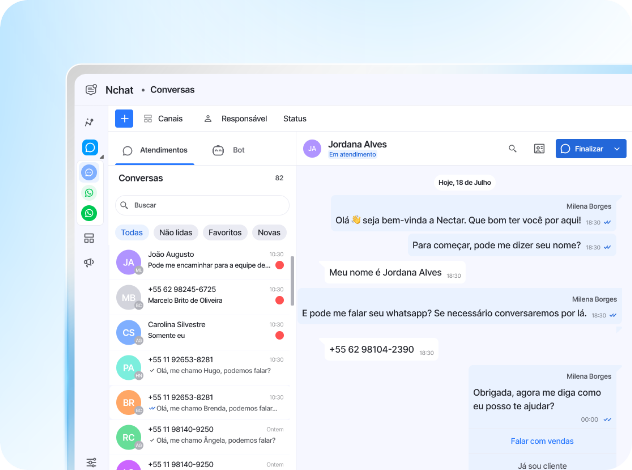
Task: Open the Canais filter dropdown
Action: (162, 118)
